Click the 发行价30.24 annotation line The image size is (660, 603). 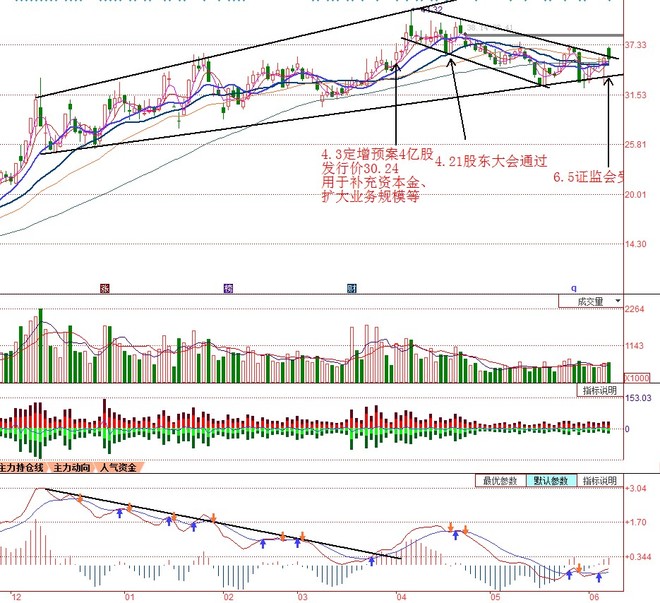360,168
